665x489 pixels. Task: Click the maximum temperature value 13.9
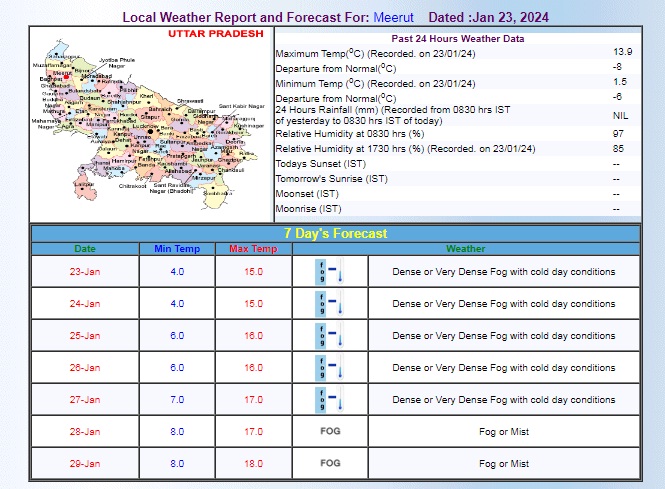click(623, 52)
